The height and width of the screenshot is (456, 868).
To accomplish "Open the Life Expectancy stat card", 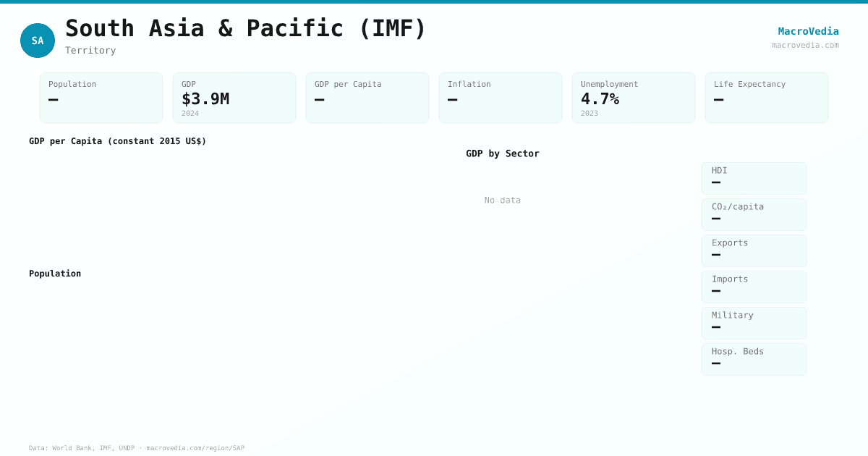I will (x=767, y=98).
